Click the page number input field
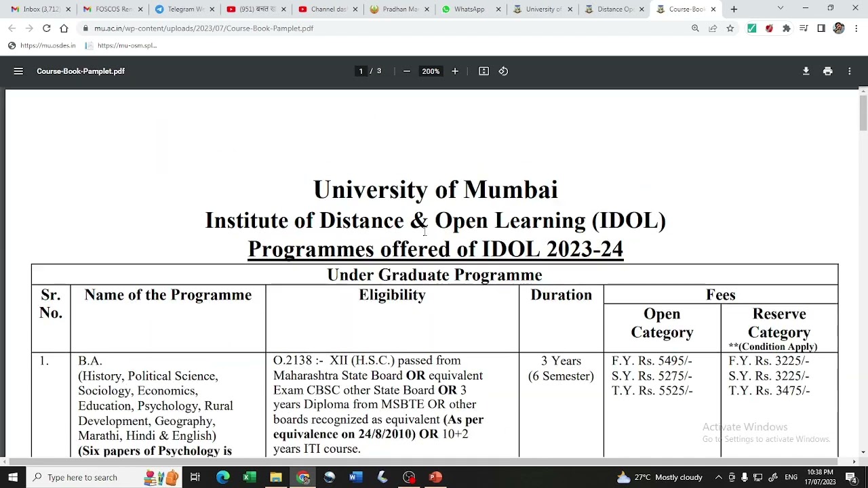The image size is (868, 488). click(361, 71)
